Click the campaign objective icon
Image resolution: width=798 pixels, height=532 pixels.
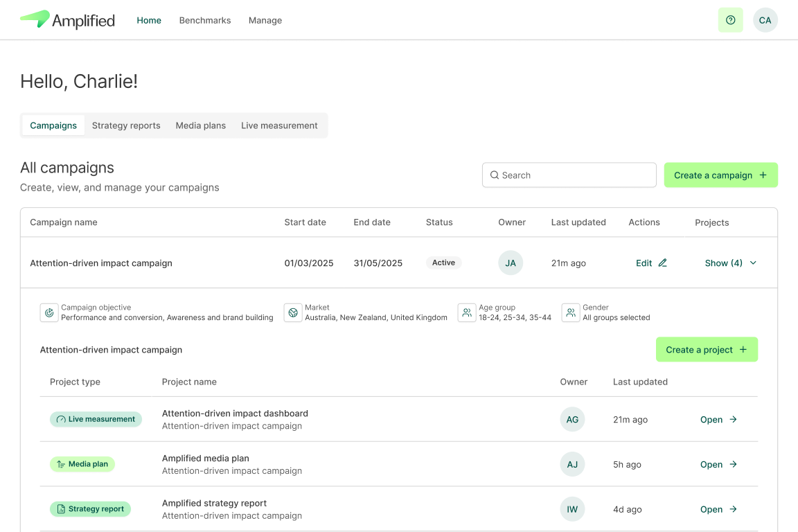tap(49, 312)
